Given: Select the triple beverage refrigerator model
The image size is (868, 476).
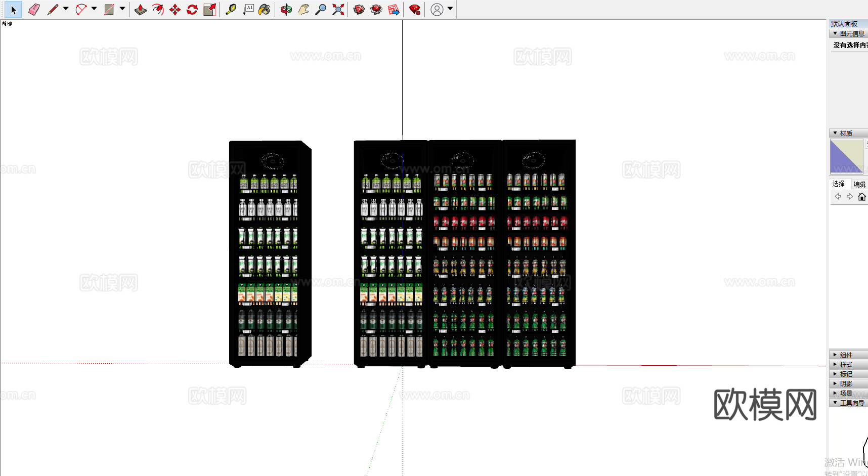Looking at the screenshot, I should (x=465, y=253).
